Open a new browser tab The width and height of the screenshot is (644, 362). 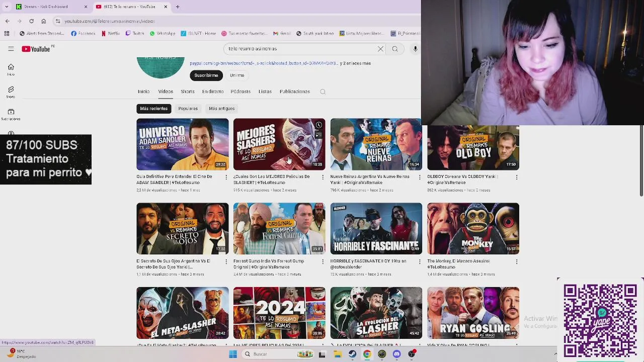tap(177, 7)
